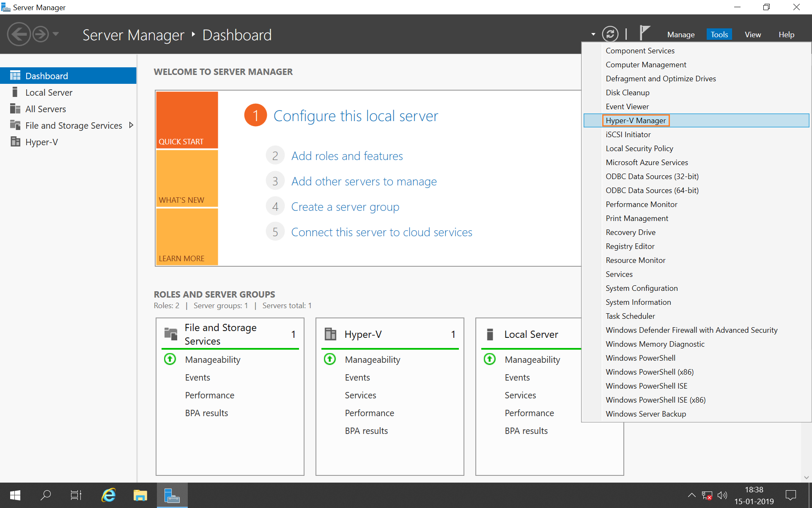Open Events in the Local Server tile

[517, 377]
